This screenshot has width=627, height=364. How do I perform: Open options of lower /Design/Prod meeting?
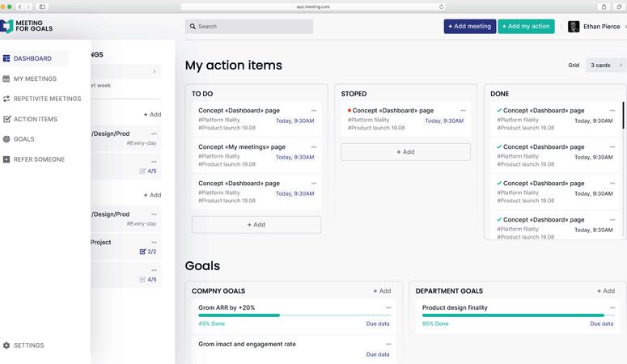[154, 215]
